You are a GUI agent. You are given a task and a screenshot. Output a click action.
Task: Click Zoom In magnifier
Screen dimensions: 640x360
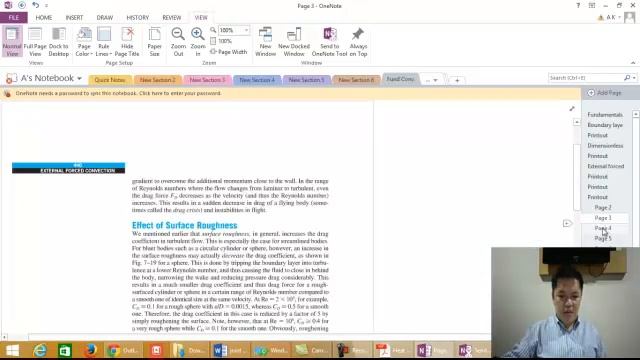tap(198, 42)
